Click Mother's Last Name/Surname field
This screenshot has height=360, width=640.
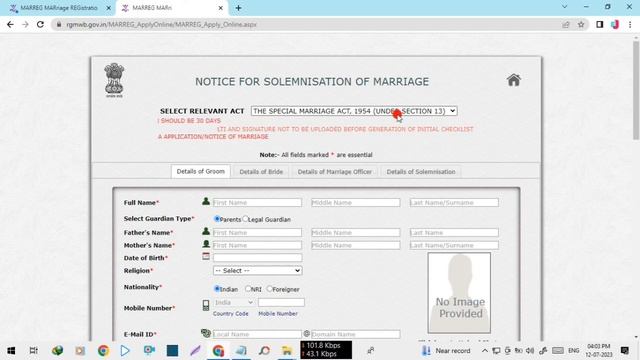[454, 245]
